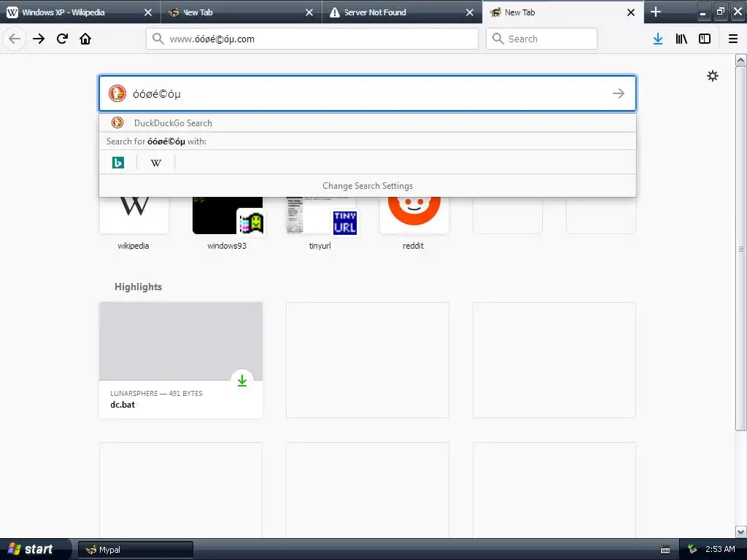Click inside the DuckDuckGo search text field
747x560 pixels.
[x=368, y=93]
